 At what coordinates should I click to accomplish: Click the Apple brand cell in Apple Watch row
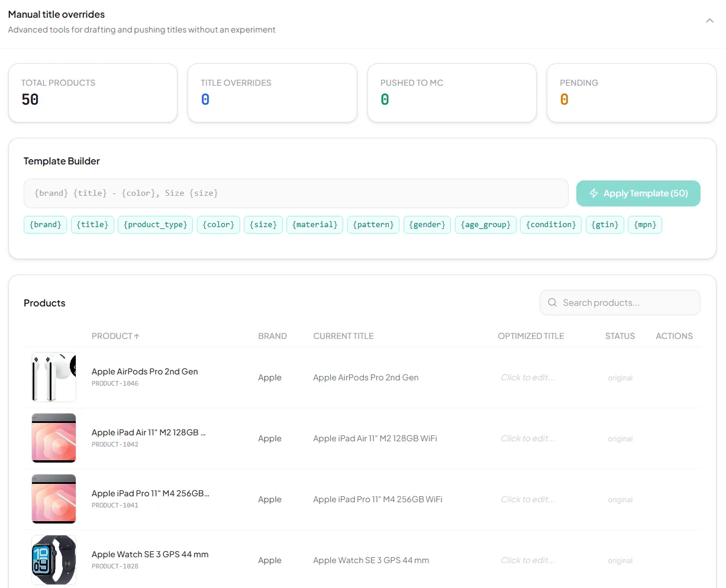pyautogui.click(x=270, y=560)
